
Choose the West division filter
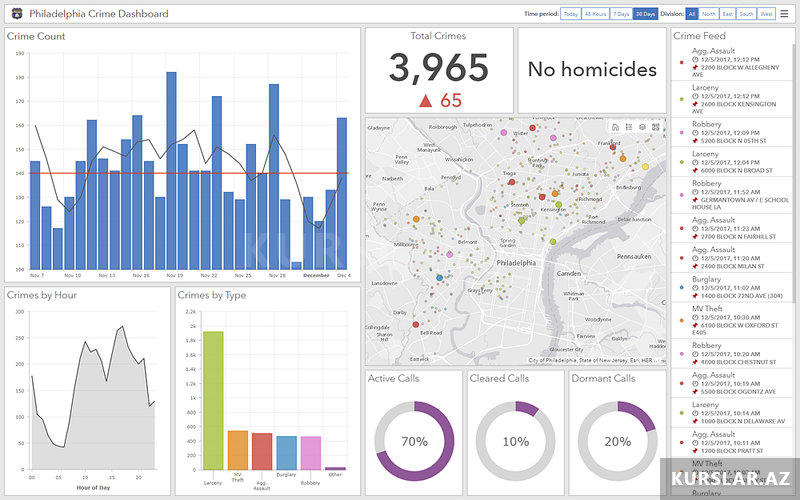(x=766, y=14)
